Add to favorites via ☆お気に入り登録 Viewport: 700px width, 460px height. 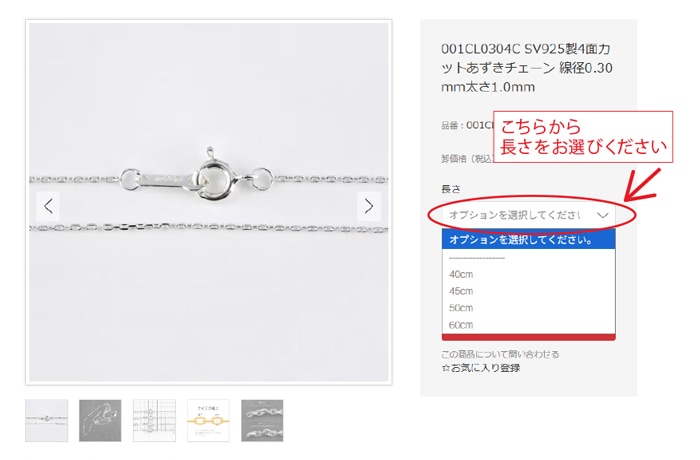481,368
